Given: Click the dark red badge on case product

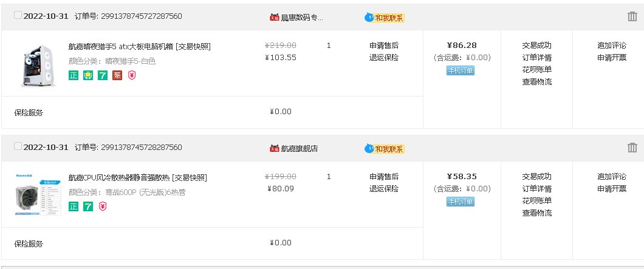Looking at the screenshot, I should point(117,75).
